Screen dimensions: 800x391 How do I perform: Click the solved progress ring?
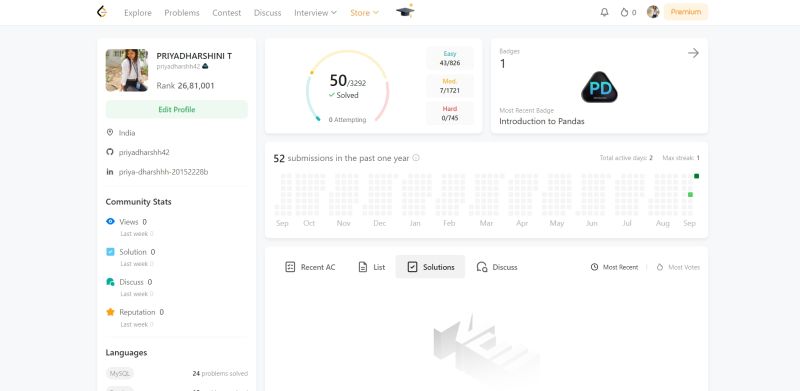(x=347, y=86)
